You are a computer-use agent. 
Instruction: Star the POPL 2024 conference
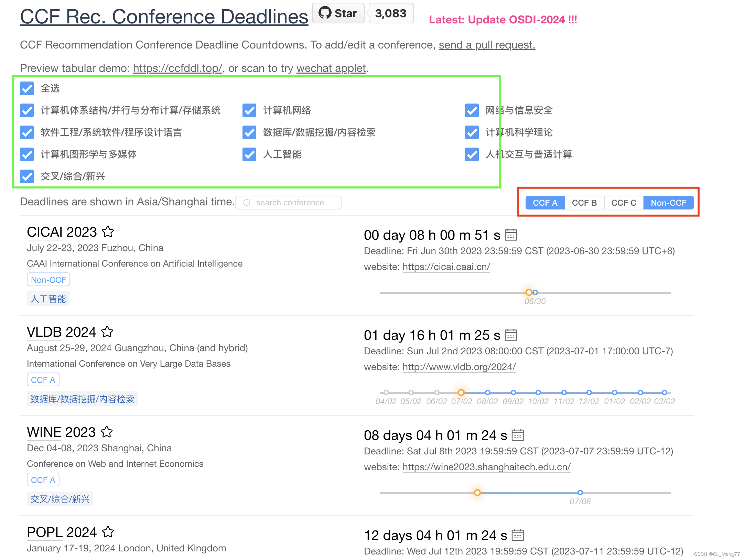[108, 532]
